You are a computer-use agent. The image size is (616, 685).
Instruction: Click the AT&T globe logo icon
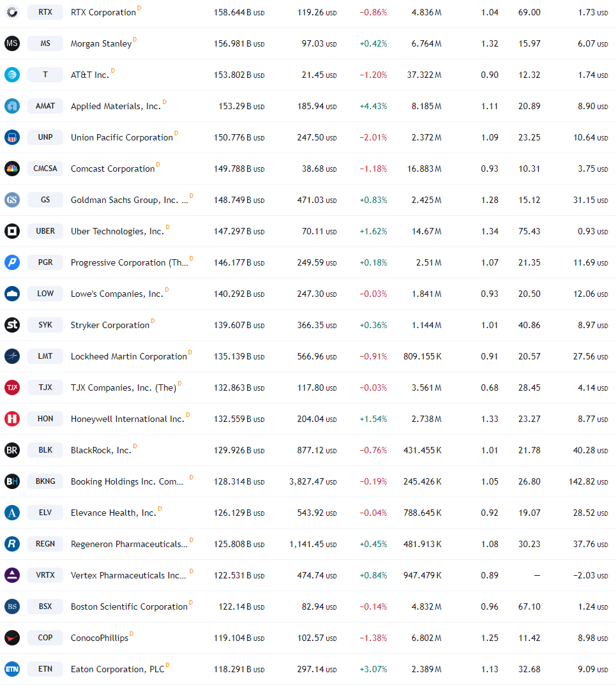12,75
